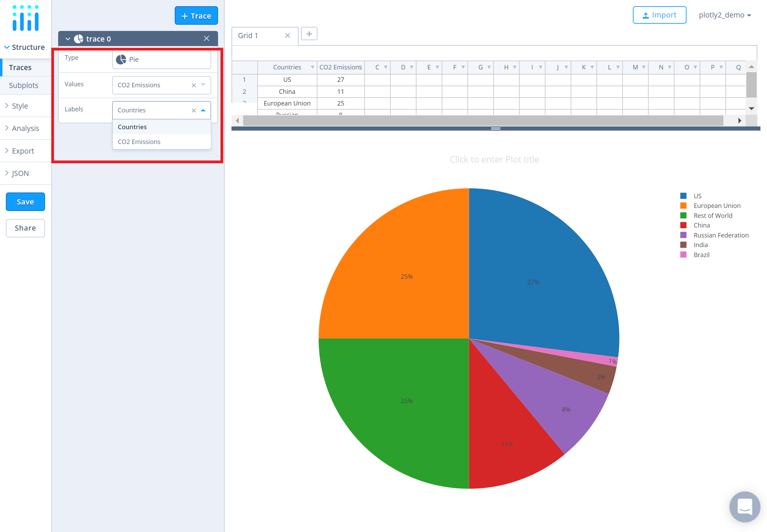This screenshot has width=767, height=532.
Task: Choose CO2 Emissions option in Labels list
Action: 139,142
